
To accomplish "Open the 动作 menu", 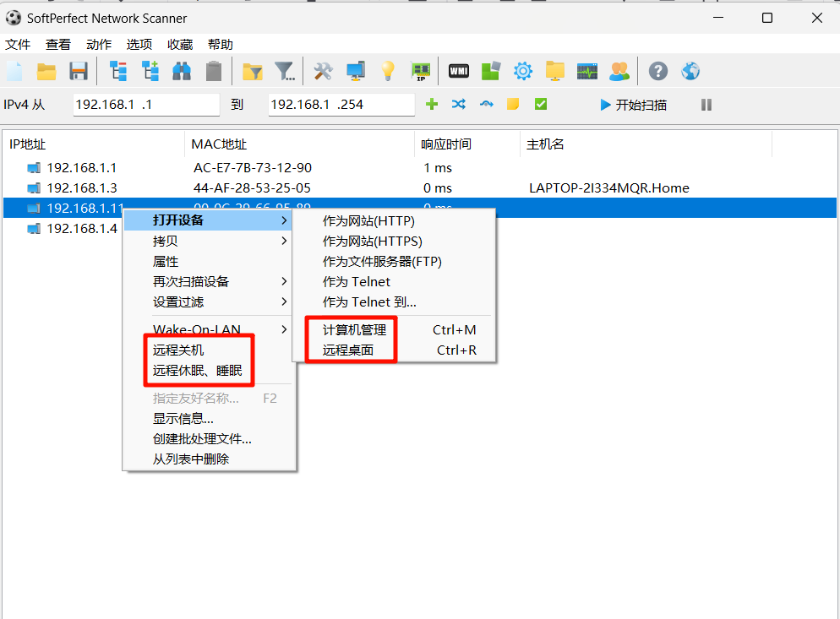I will click(x=99, y=45).
